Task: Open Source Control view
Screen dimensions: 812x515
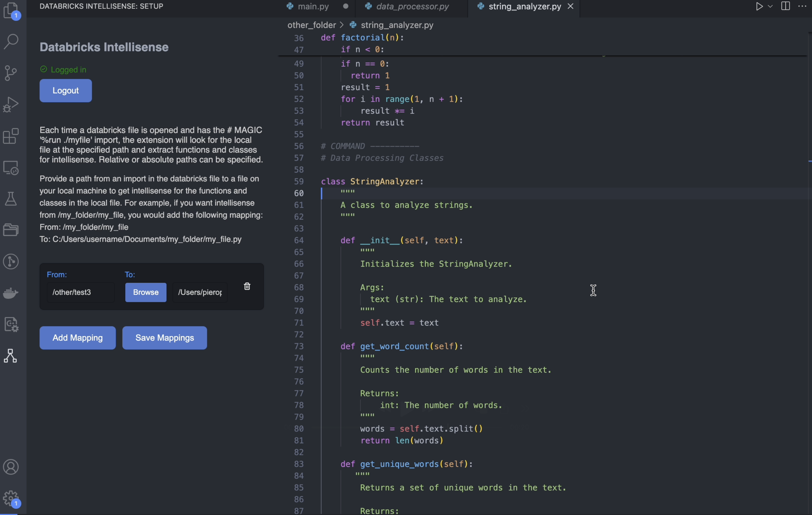Action: pos(11,73)
